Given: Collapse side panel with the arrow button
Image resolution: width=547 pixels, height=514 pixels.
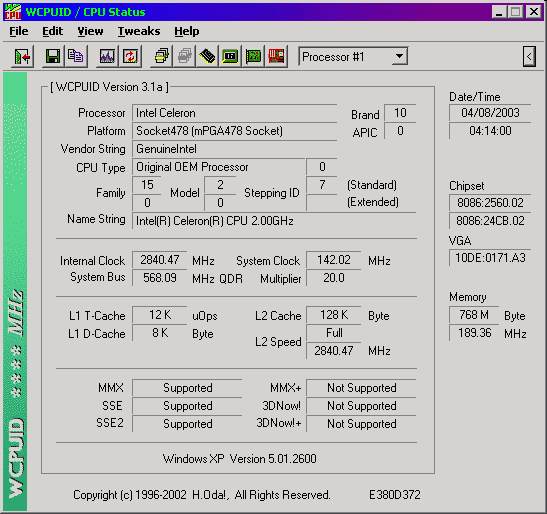Looking at the screenshot, I should pos(529,56).
